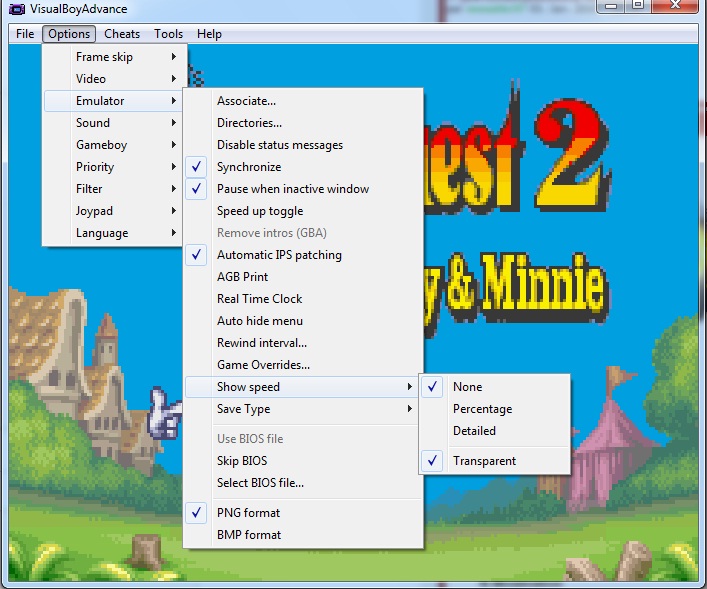
Task: Select Percentage speed display
Action: (495, 409)
